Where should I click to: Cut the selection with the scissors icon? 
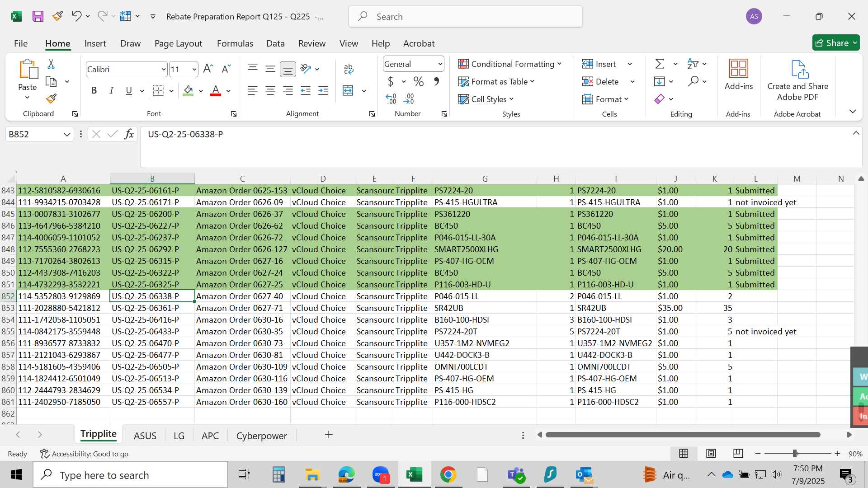click(51, 64)
